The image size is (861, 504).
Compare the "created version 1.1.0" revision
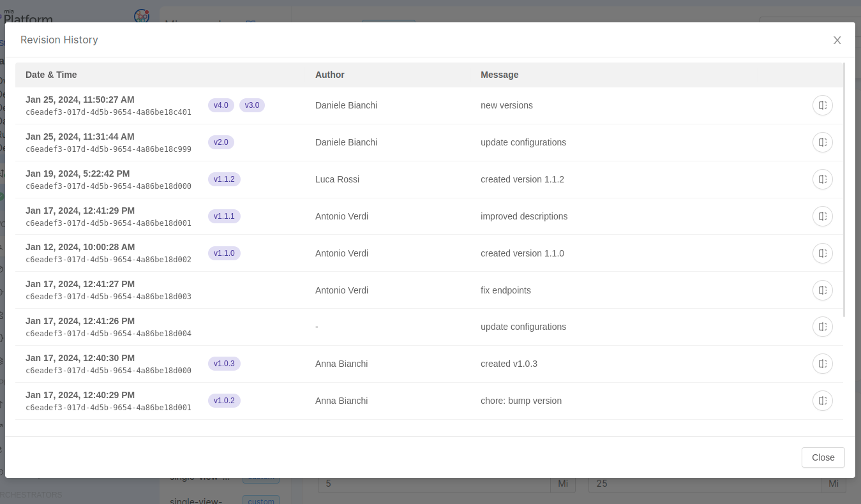click(823, 253)
